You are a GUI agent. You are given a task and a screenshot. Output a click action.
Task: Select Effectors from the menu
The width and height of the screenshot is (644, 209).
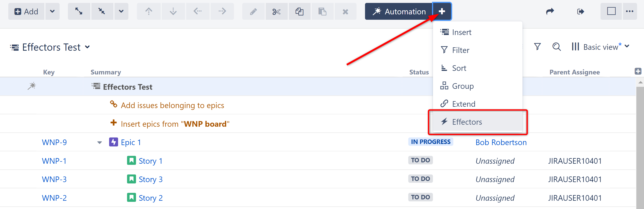coord(467,122)
